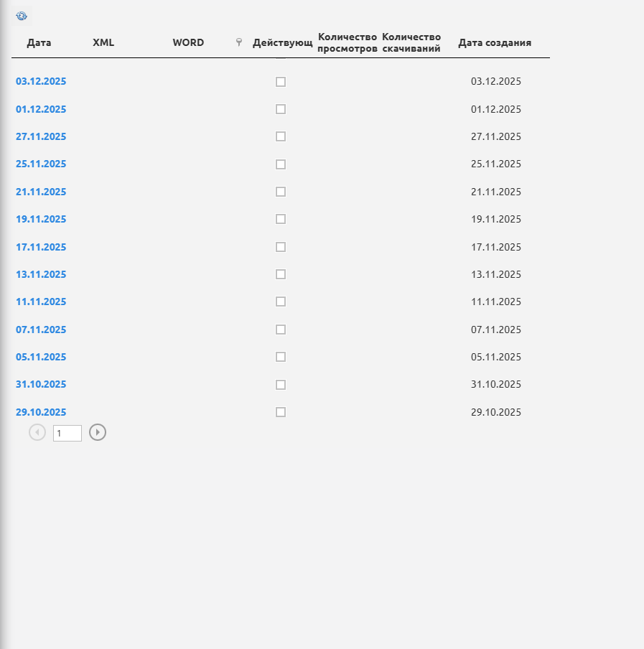Select creation date 27.11.2025 cell
Image resolution: width=644 pixels, height=649 pixels.
tap(496, 136)
